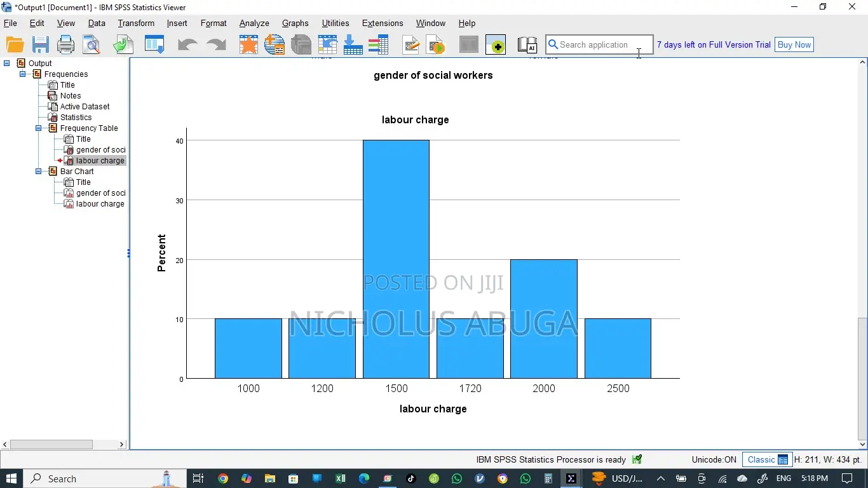This screenshot has height=488, width=868.
Task: Open the Utilities menu
Action: [336, 23]
